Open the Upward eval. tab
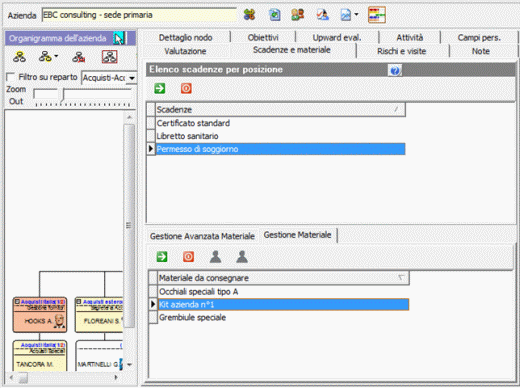520x388 pixels. [337, 37]
